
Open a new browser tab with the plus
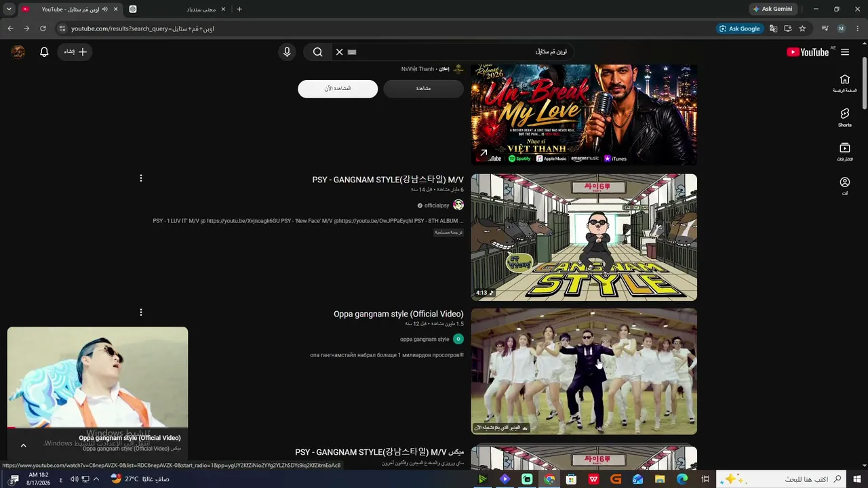pos(239,9)
